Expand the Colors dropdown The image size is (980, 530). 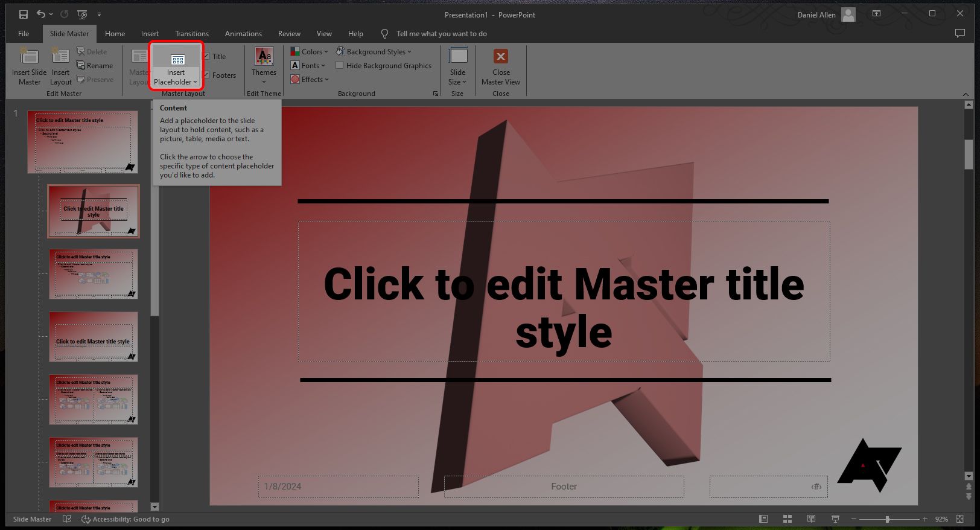click(309, 52)
